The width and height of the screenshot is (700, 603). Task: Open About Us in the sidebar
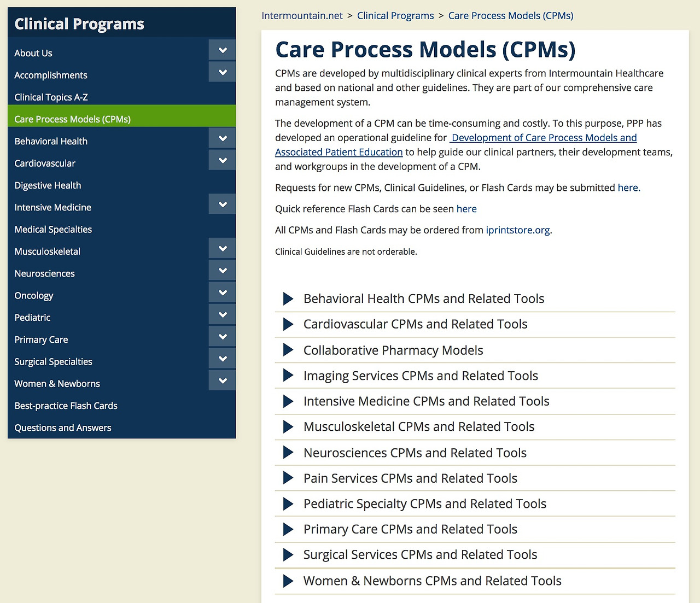[33, 53]
